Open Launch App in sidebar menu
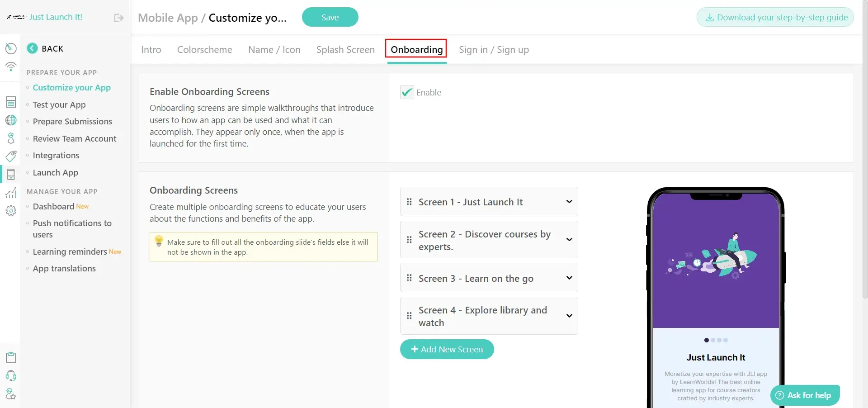The height and width of the screenshot is (408, 868). coord(56,173)
